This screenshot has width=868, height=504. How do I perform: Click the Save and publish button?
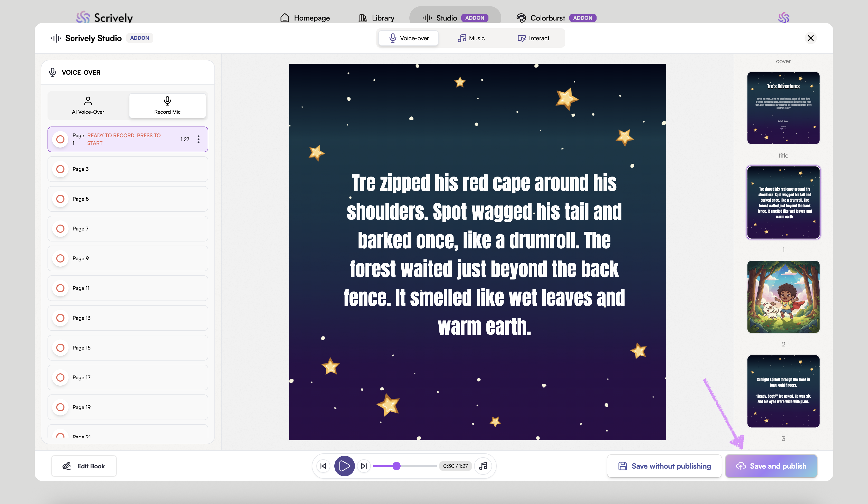pos(771,466)
